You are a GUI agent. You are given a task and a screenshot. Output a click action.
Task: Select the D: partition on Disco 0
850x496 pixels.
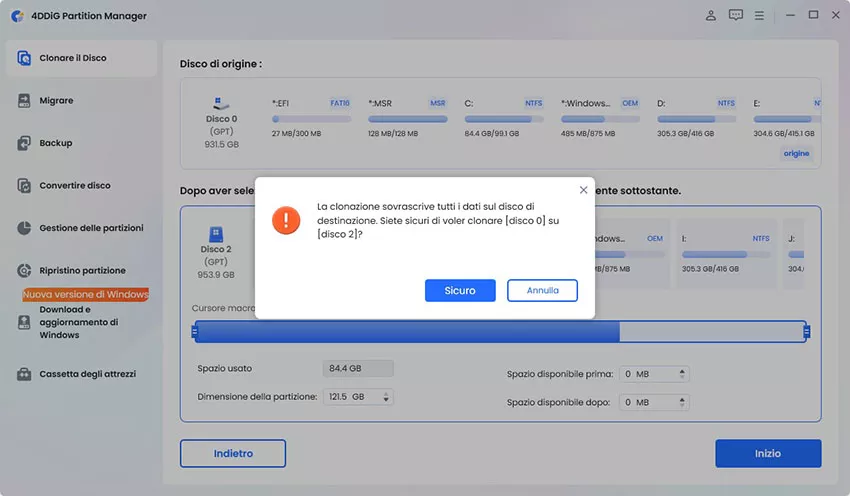tap(697, 118)
